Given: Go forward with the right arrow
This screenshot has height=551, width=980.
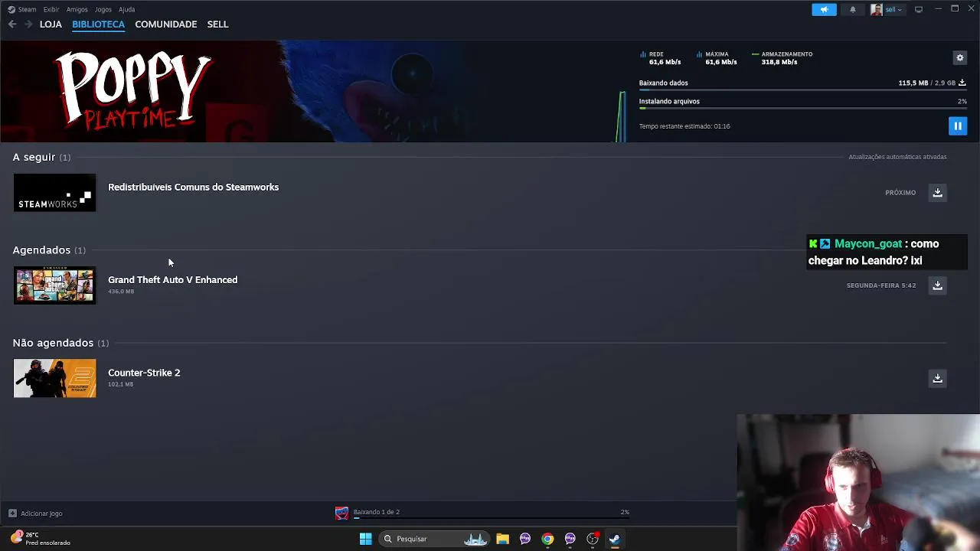Looking at the screenshot, I should (28, 24).
